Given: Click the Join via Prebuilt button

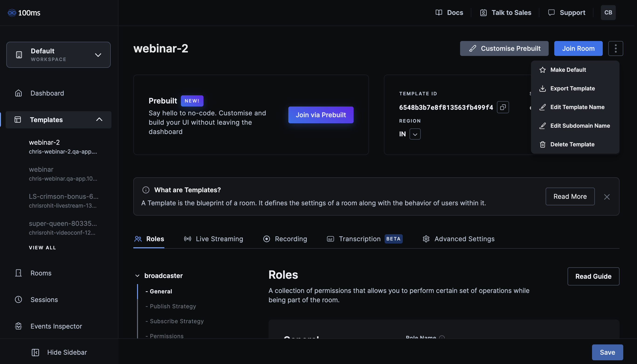Looking at the screenshot, I should coord(321,115).
